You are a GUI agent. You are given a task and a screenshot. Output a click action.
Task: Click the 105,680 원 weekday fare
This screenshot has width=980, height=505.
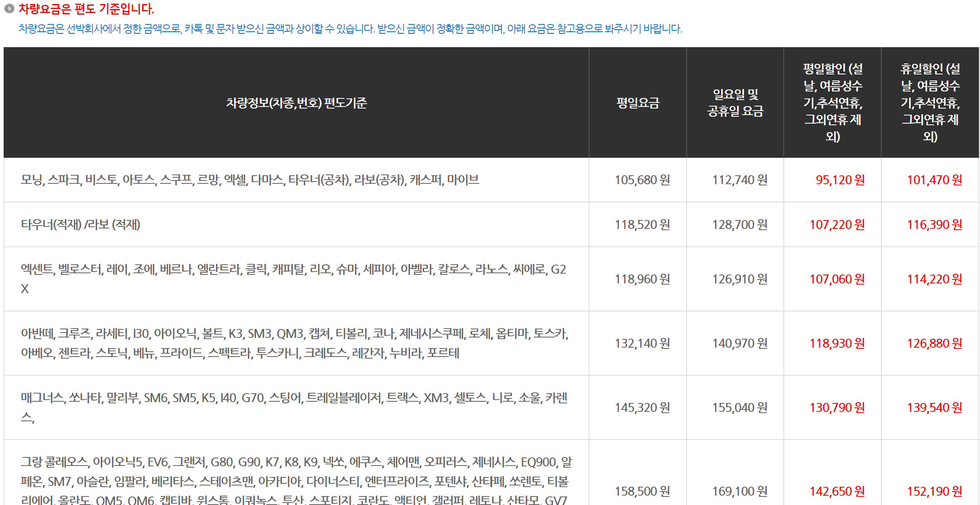642,180
